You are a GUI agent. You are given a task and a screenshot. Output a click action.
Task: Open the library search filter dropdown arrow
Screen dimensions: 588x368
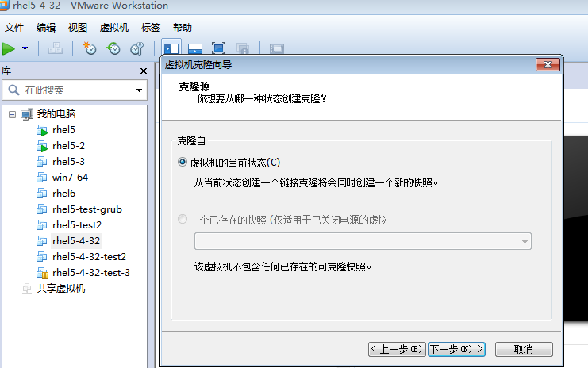click(139, 90)
